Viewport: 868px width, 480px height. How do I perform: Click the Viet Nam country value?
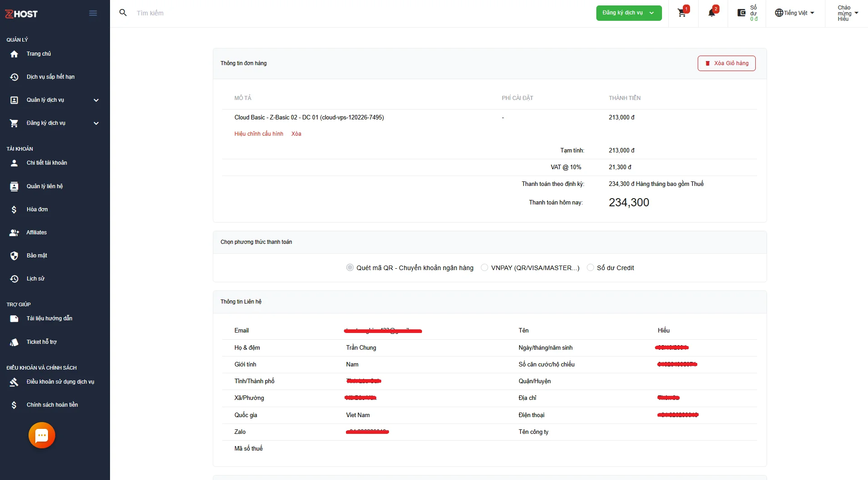click(x=358, y=415)
